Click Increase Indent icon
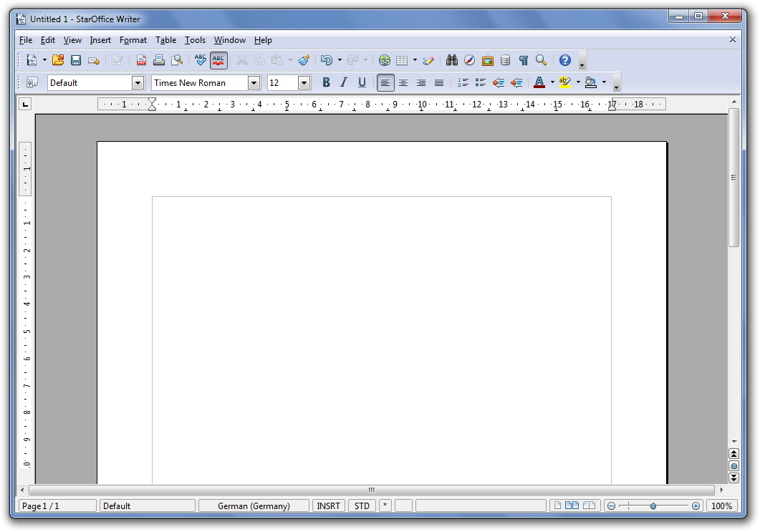Viewport: 760px width, 532px height. 516,83
